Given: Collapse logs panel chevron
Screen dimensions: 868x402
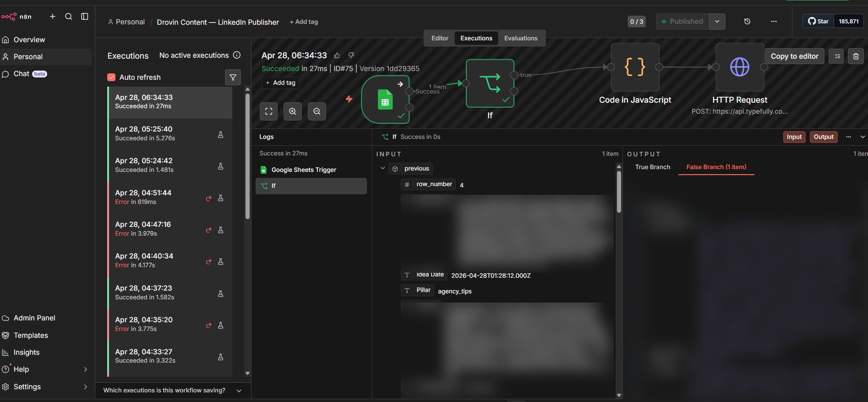Looking at the screenshot, I should [x=863, y=137].
